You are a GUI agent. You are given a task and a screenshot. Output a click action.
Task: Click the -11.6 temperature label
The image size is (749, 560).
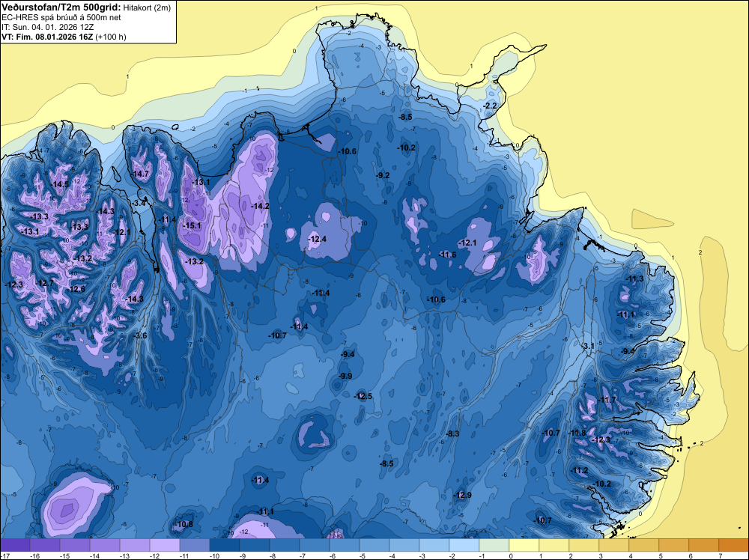[448, 255]
